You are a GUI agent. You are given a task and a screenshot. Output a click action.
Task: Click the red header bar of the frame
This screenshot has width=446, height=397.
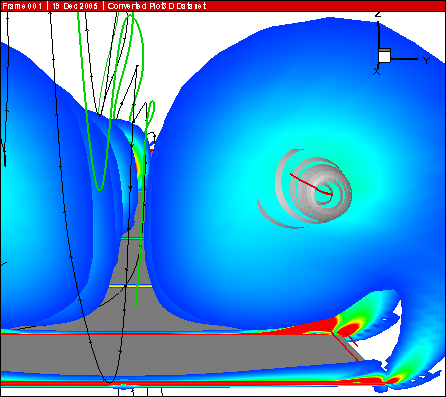[223, 6]
